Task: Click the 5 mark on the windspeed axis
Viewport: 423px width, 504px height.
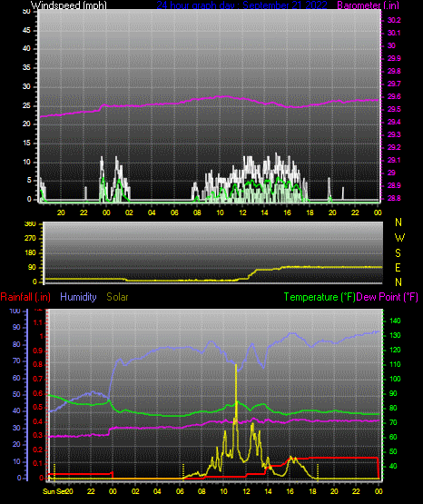Action: pos(29,181)
